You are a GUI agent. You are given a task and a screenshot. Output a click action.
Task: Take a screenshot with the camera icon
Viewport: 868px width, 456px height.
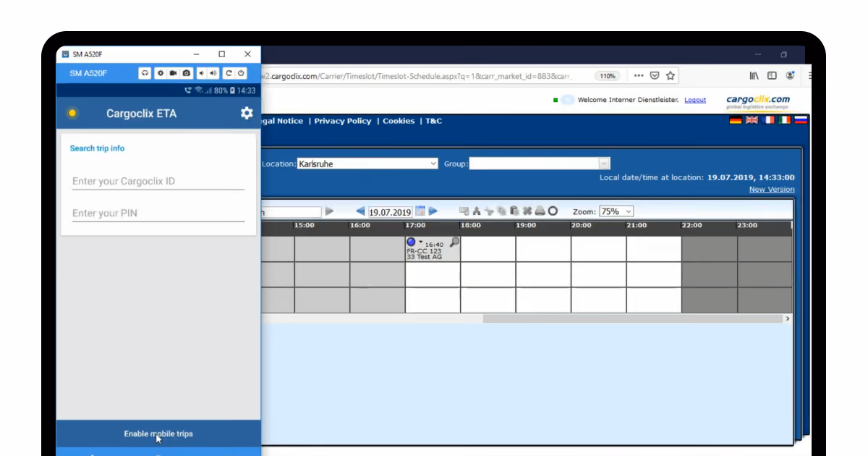tap(187, 73)
